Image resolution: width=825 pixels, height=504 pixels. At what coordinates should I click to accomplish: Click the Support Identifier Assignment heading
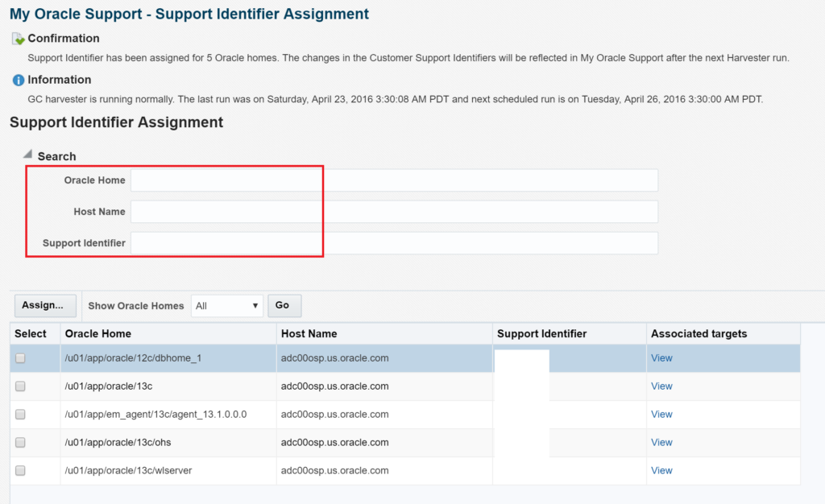116,122
